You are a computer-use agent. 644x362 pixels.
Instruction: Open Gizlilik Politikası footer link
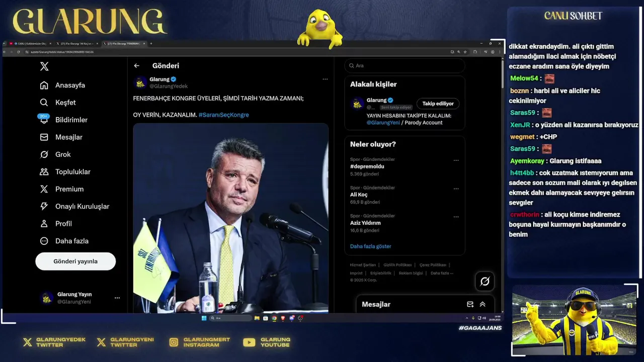coord(397,265)
